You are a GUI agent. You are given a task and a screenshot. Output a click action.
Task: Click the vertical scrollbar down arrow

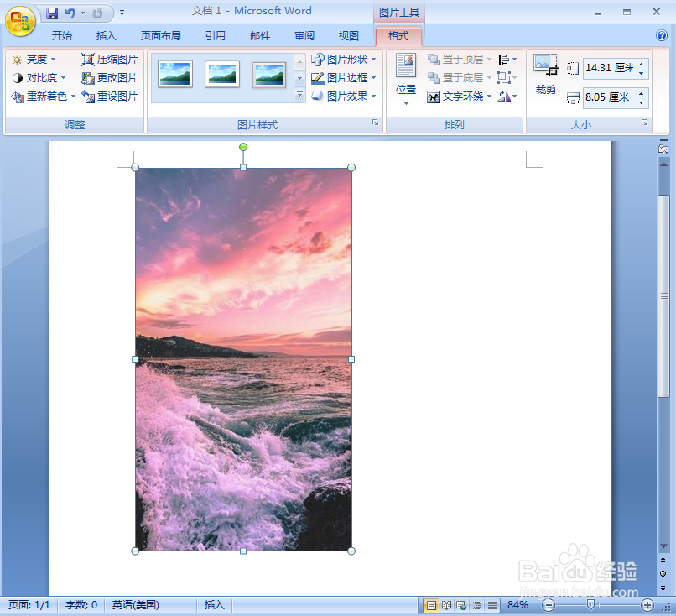(664, 546)
